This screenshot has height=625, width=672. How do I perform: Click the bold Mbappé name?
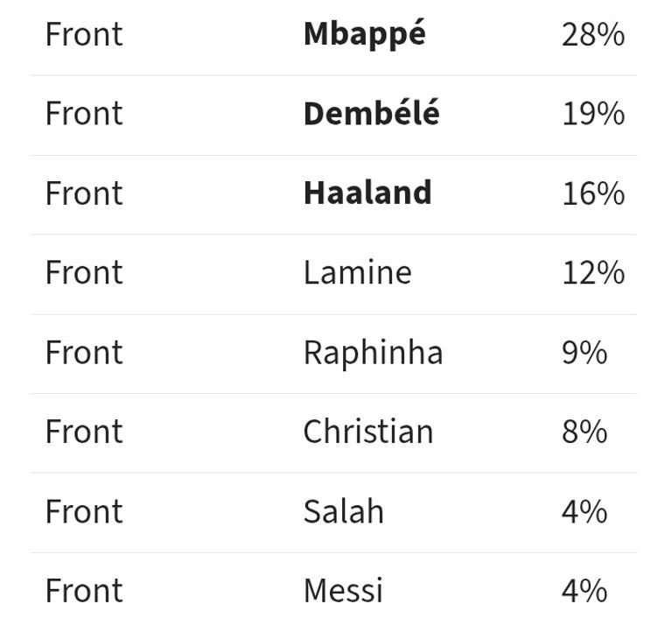[x=364, y=34]
